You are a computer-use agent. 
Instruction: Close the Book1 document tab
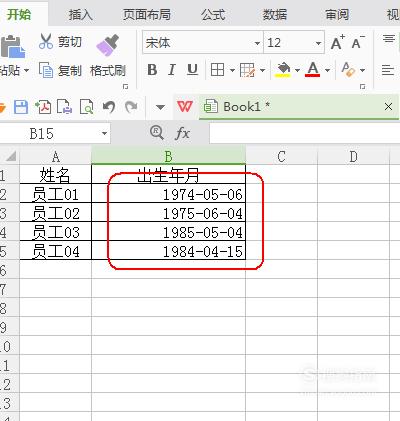click(x=388, y=107)
